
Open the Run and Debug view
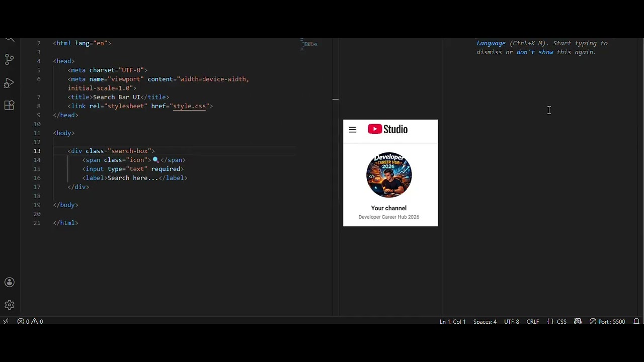[x=9, y=82]
